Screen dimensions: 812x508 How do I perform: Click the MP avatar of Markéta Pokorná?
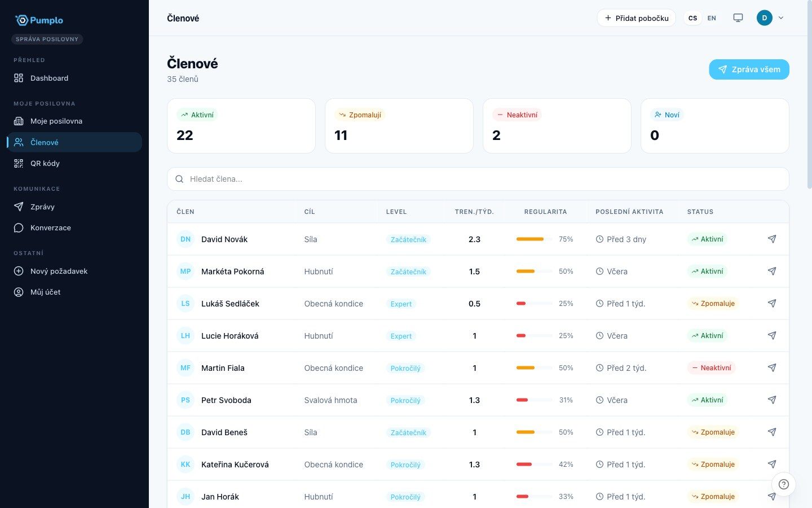pos(186,271)
